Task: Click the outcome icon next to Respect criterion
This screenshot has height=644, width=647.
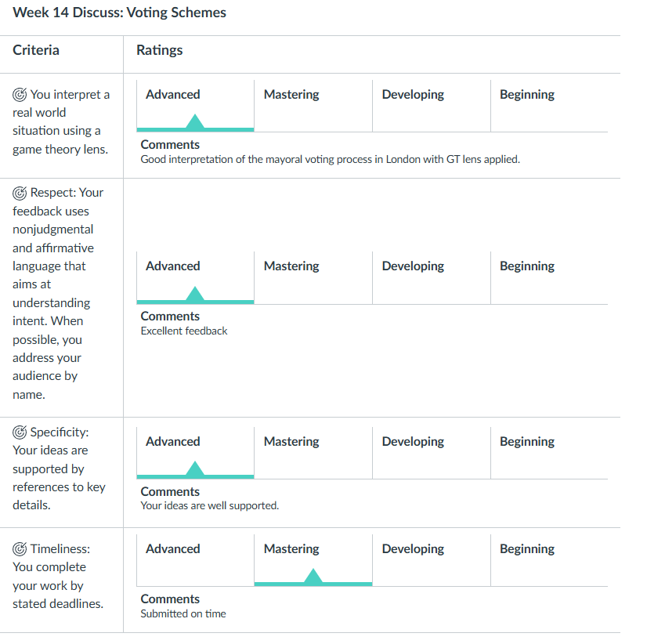Action: (20, 193)
